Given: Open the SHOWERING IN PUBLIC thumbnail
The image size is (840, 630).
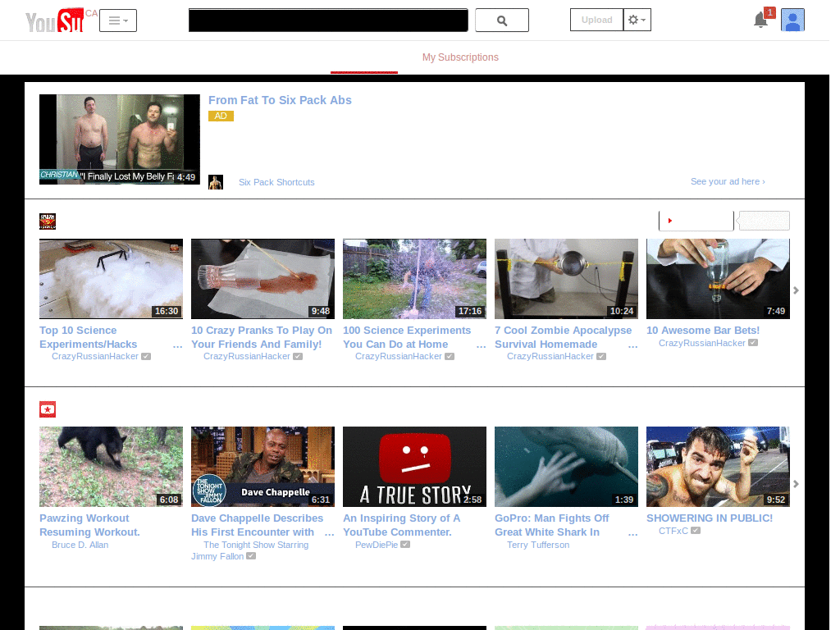Looking at the screenshot, I should pos(718,467).
